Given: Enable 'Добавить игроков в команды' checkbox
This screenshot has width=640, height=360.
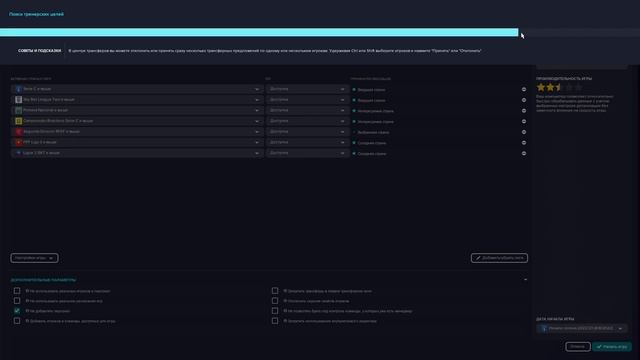Looking at the screenshot, I should pyautogui.click(x=17, y=321).
